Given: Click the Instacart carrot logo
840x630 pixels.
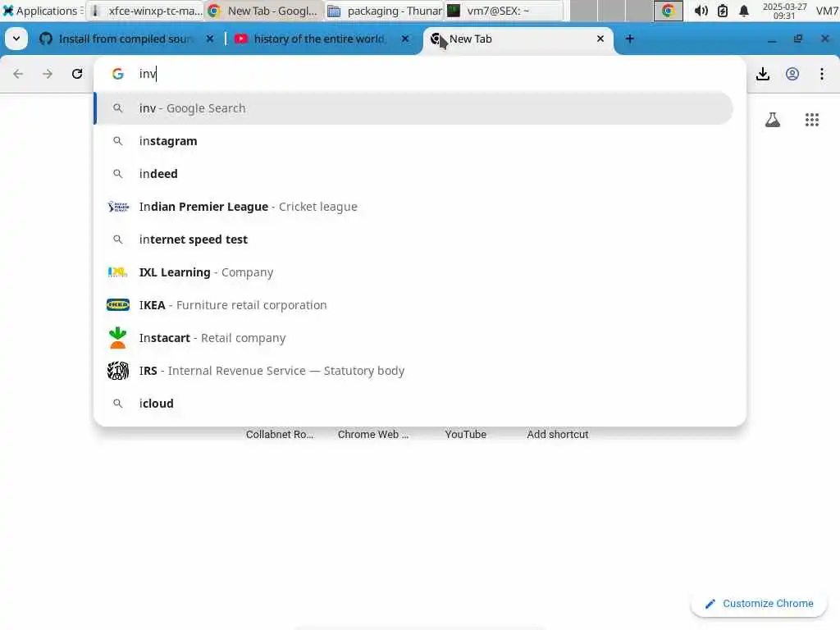Looking at the screenshot, I should point(118,338).
